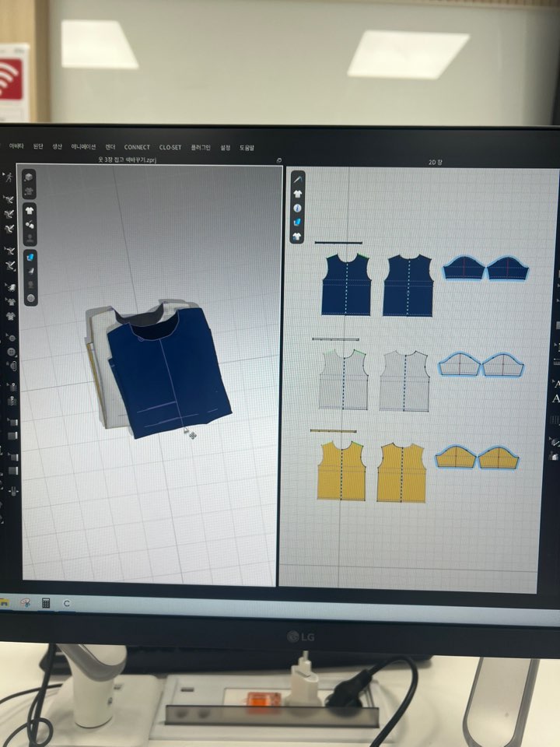Click the globe icon in 3D viewport toolbar

(x=30, y=298)
